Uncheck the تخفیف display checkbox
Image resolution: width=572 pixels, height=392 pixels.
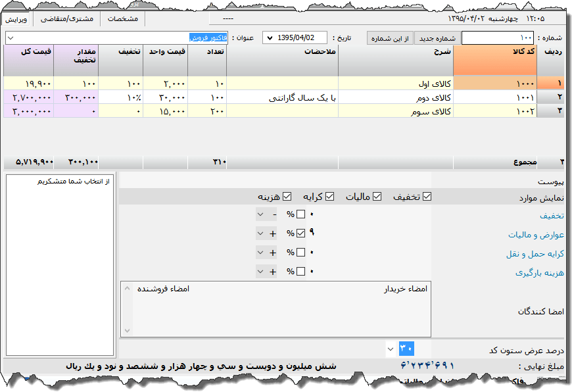(x=427, y=197)
